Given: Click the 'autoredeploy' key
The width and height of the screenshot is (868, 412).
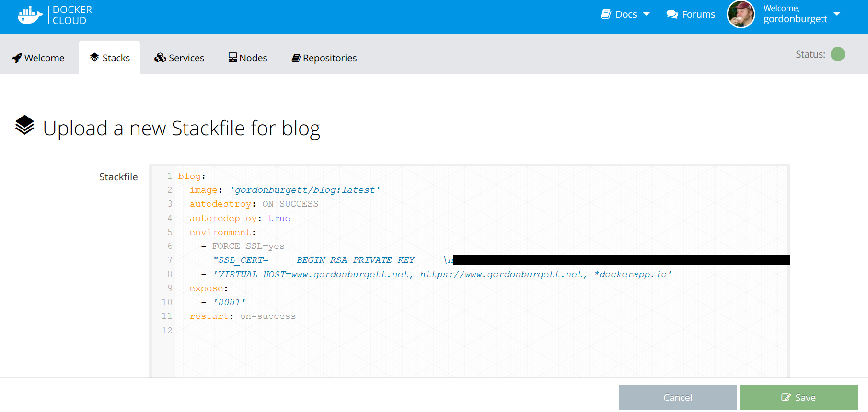Looking at the screenshot, I should pos(223,218).
